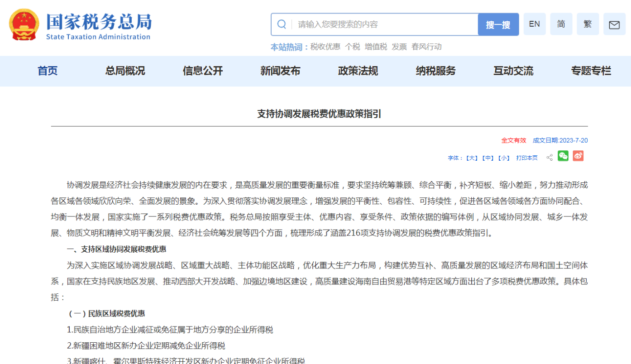Open the 信息公开 navigation item

click(203, 71)
